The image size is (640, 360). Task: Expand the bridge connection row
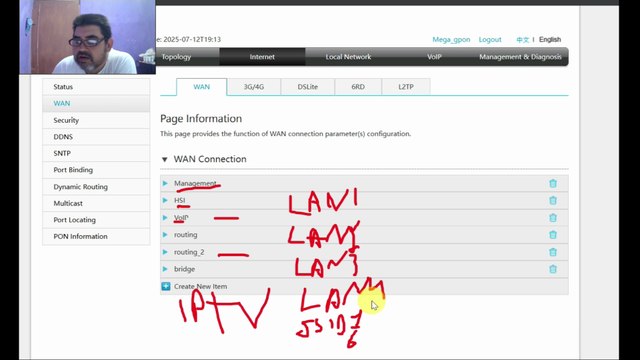pos(165,269)
